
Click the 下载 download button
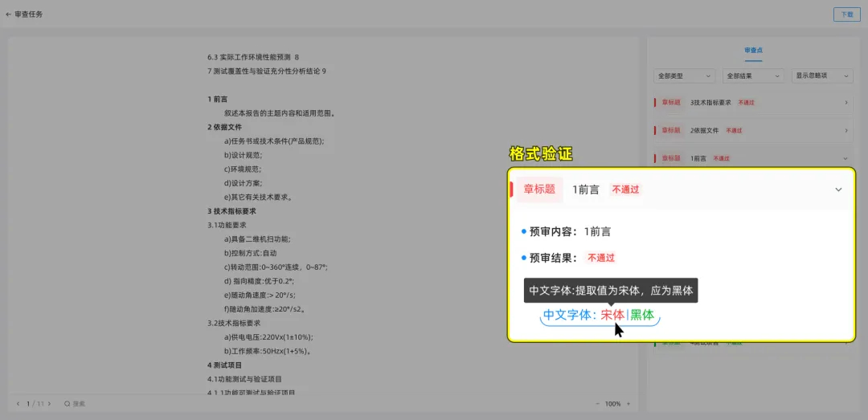(846, 14)
